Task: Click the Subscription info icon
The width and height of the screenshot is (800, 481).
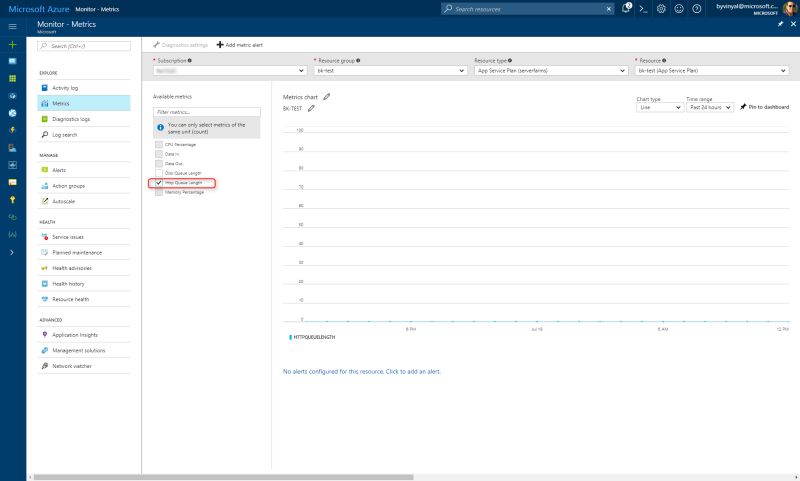Action: click(x=189, y=60)
